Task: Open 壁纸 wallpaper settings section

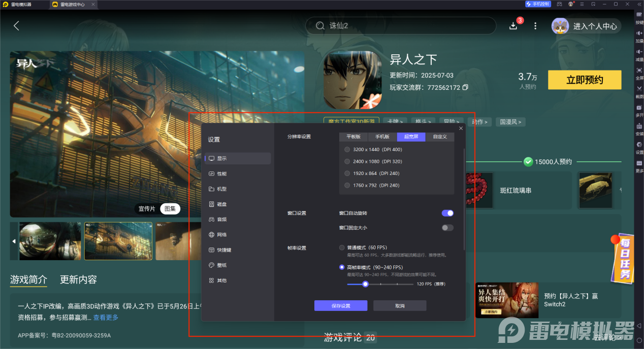Action: [x=238, y=265]
